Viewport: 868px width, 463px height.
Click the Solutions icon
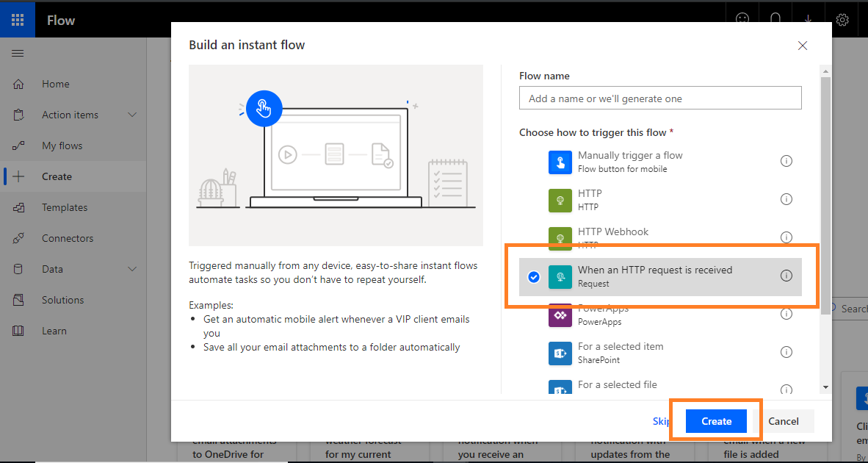click(18, 300)
